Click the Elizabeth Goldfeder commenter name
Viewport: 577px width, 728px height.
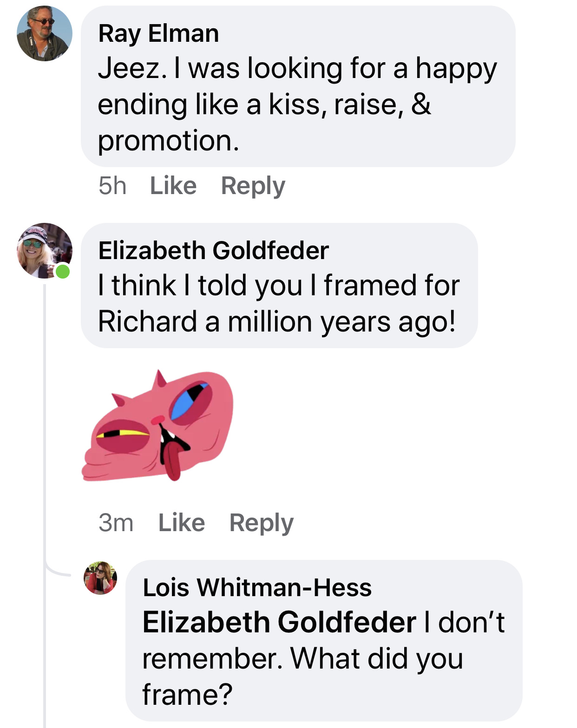click(213, 251)
